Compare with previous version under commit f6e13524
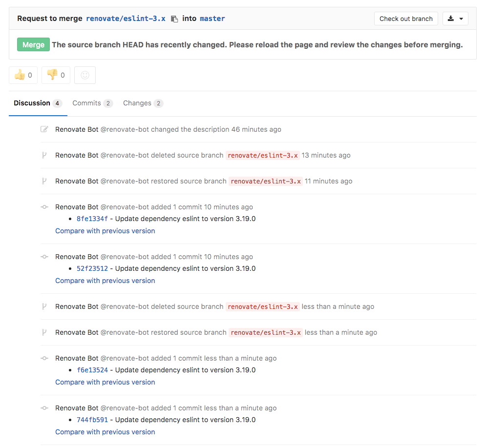Viewport: 487px width, 448px height. tap(105, 382)
